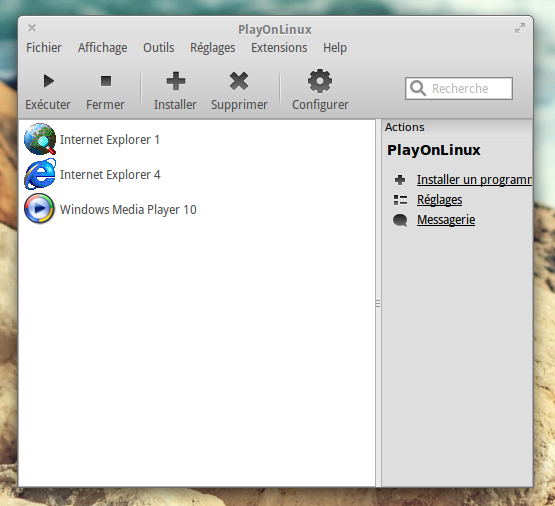Open the Fichier menu

point(44,47)
